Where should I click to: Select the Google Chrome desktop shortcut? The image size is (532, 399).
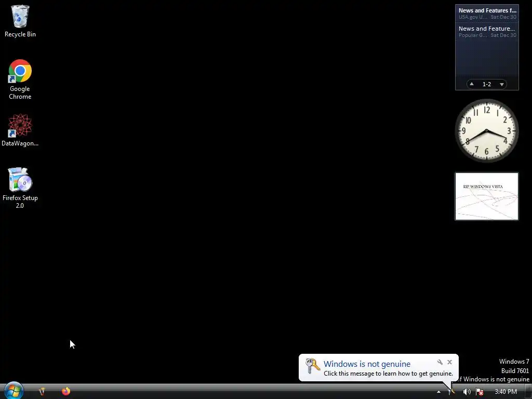[x=20, y=79]
